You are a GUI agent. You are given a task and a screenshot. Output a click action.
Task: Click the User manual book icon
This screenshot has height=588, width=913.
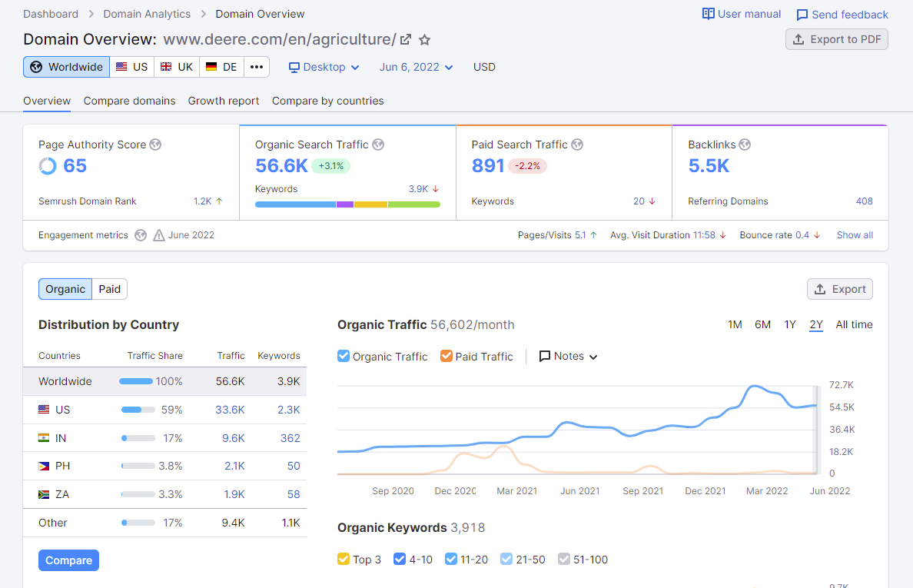pos(708,14)
